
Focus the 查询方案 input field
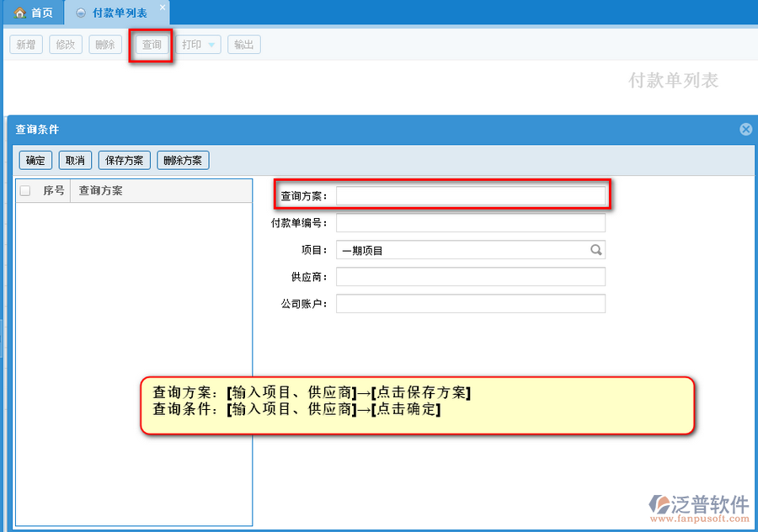point(470,195)
